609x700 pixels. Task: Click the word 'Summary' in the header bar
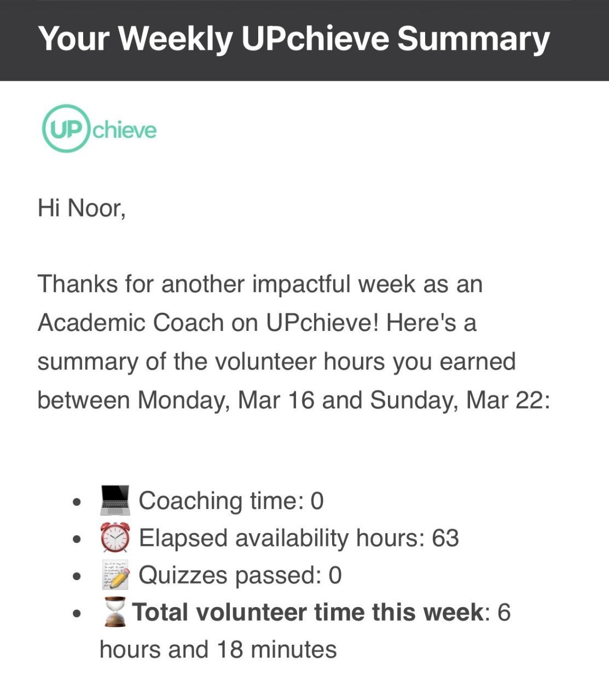click(474, 39)
